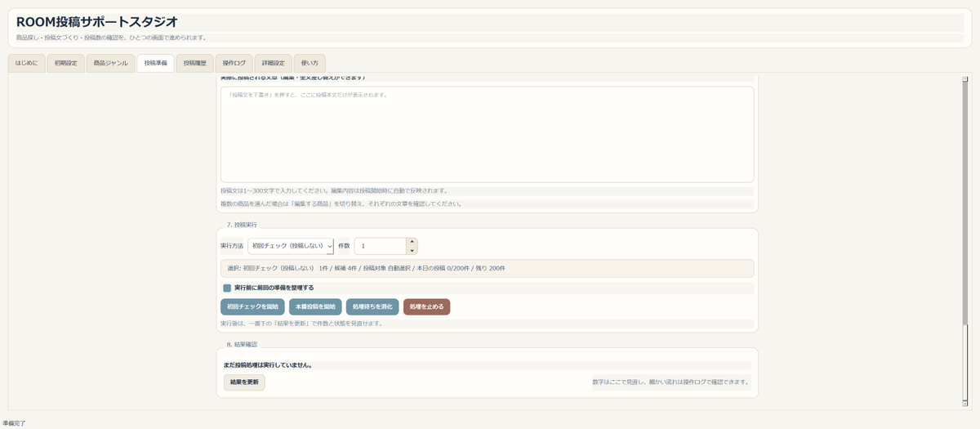Select the 投稿準備 tab
Screen dimensions: 980x429
click(x=155, y=63)
